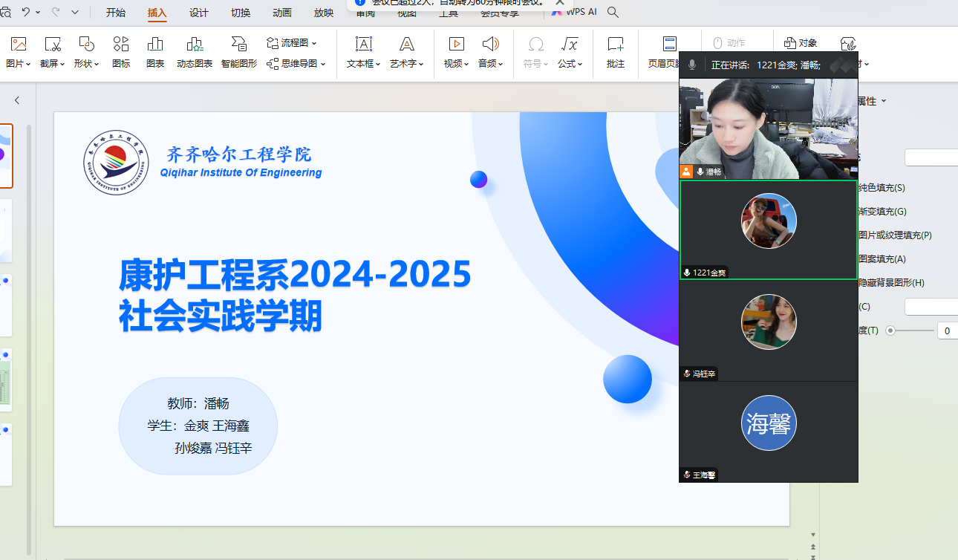Screen dimensions: 958x560
Task: Select the 渐变填充(G) fill option
Action: click(882, 212)
